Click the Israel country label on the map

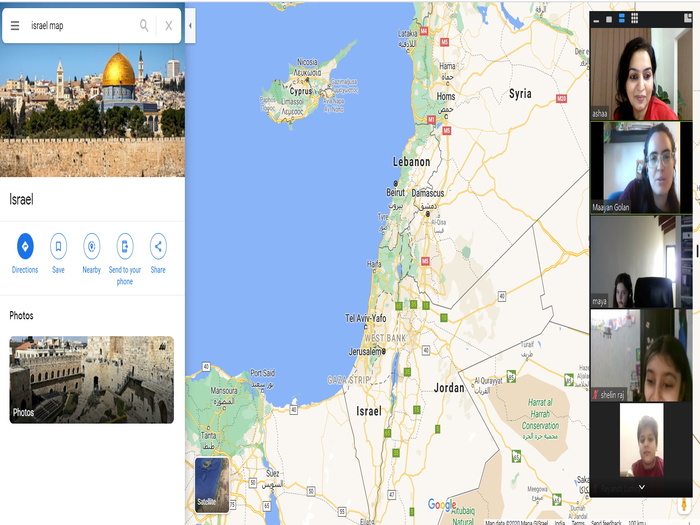point(369,411)
